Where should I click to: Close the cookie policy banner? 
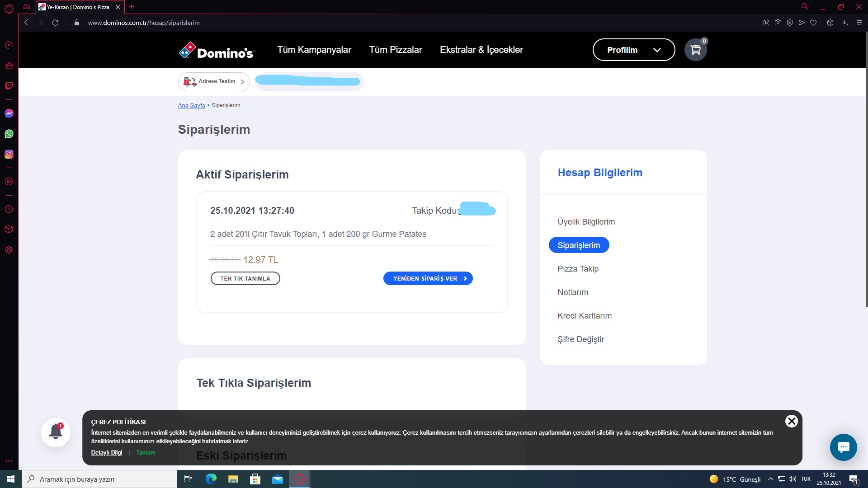[791, 421]
